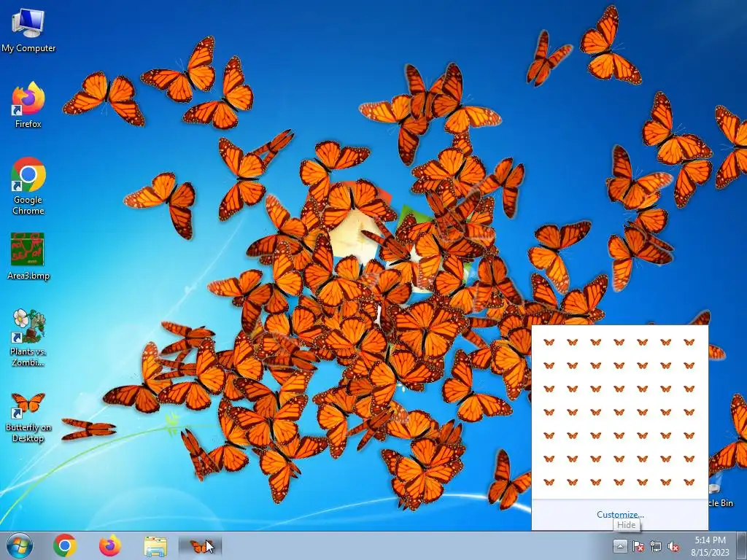
Task: Launch Chrome from the taskbar
Action: tap(65, 545)
